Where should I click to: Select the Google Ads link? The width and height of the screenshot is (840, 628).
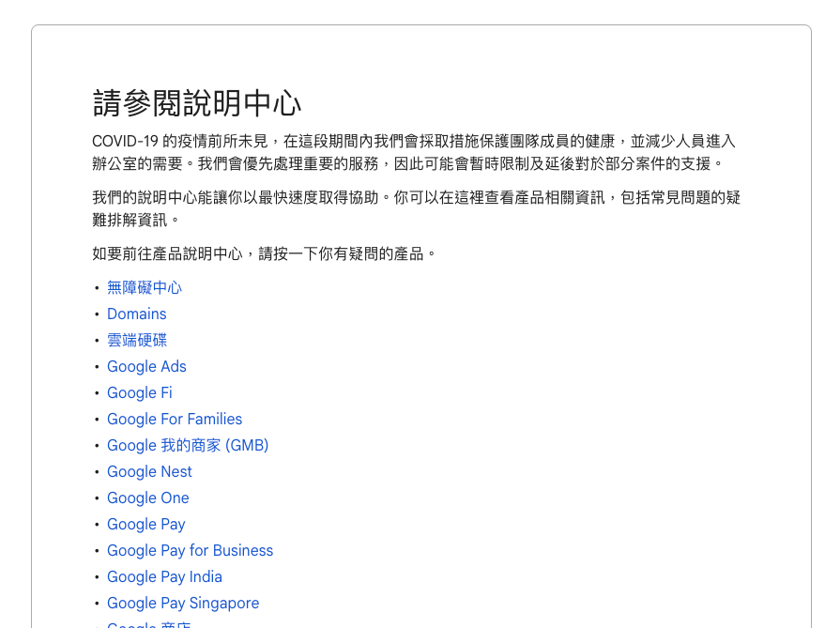point(146,366)
